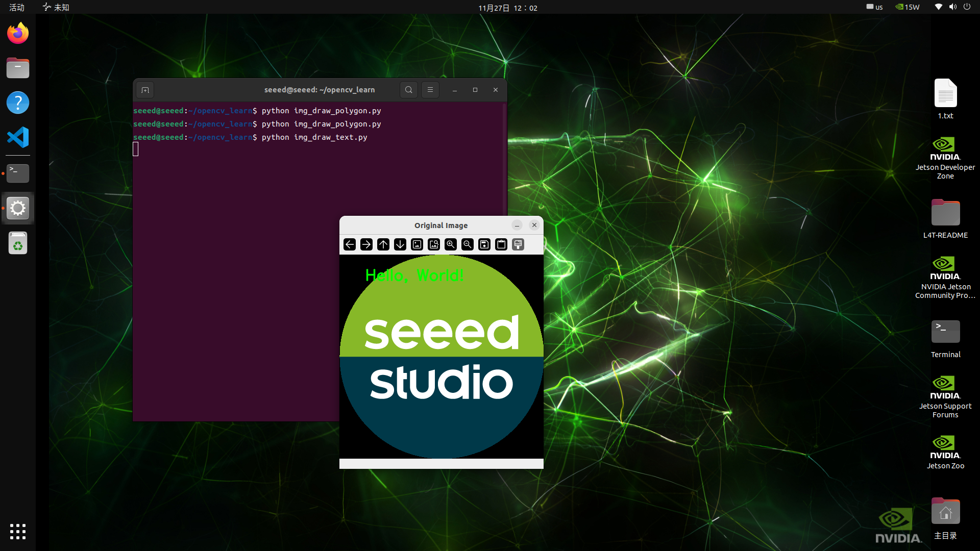Reset zoom to original size in image viewer
The image size is (980, 551).
pyautogui.click(x=417, y=244)
